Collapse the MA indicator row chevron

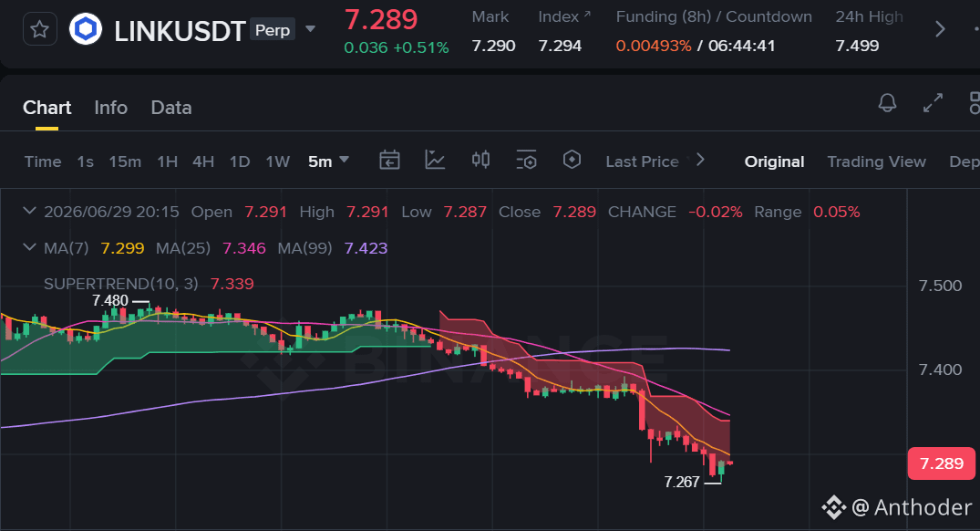(29, 247)
